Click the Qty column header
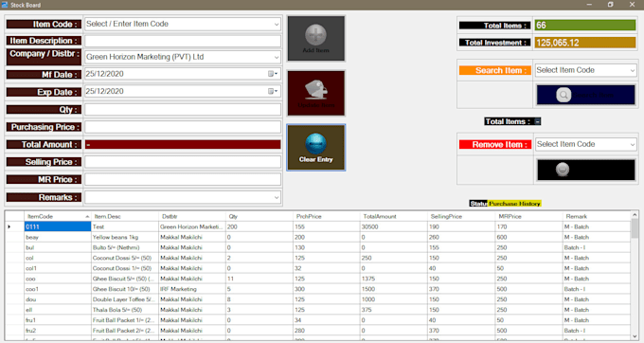Image resolution: width=644 pixels, height=343 pixels. click(x=259, y=216)
